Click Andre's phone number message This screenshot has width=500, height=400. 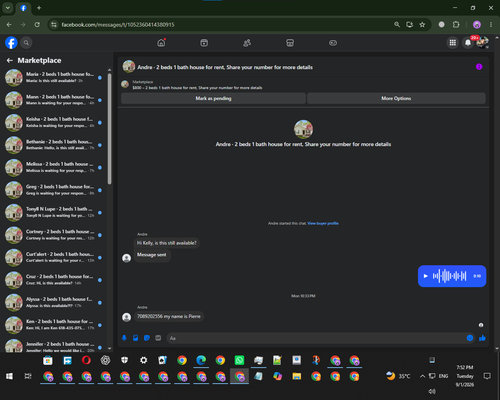coord(169,316)
